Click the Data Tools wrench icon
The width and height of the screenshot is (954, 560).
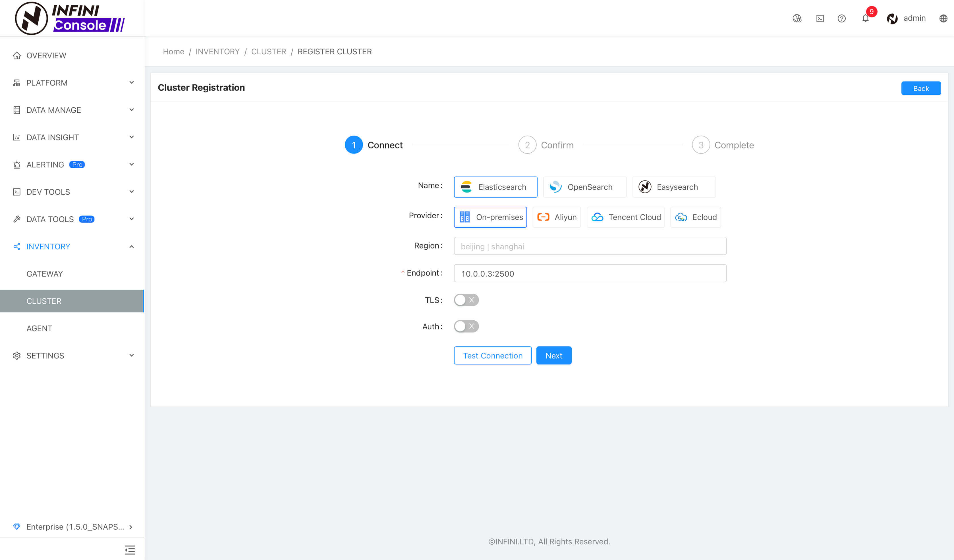point(17,219)
